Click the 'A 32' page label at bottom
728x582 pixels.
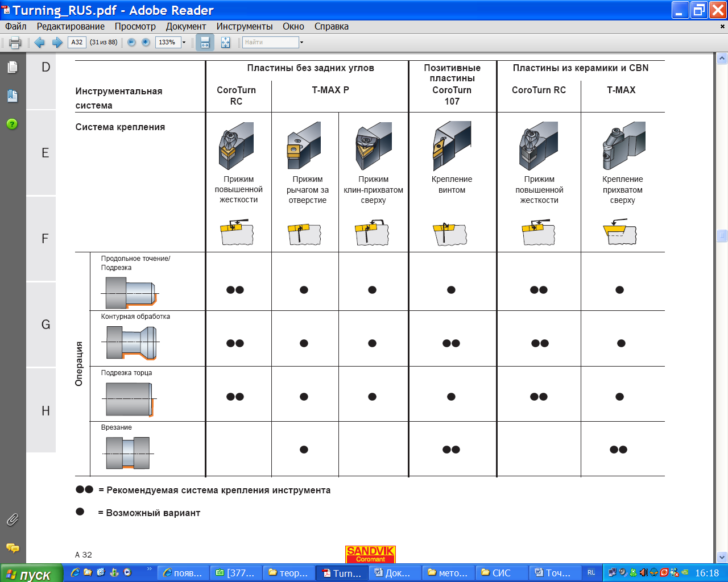[x=84, y=555]
